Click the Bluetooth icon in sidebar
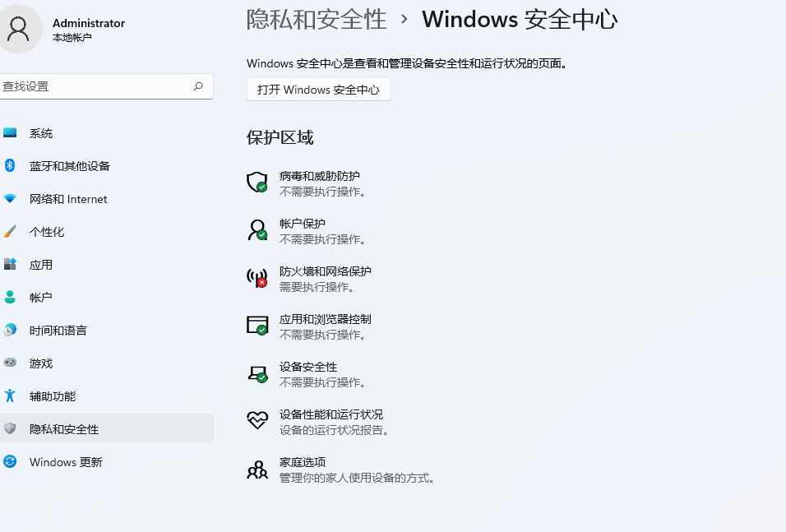Viewport: 786px width, 532px height. pyautogui.click(x=10, y=165)
